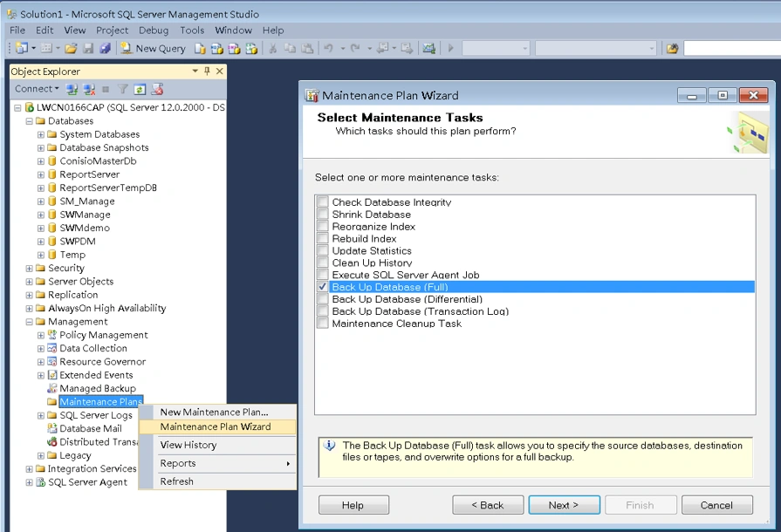The width and height of the screenshot is (781, 532).
Task: Open the Connect dropdown in Object Explorer
Action: coord(37,89)
